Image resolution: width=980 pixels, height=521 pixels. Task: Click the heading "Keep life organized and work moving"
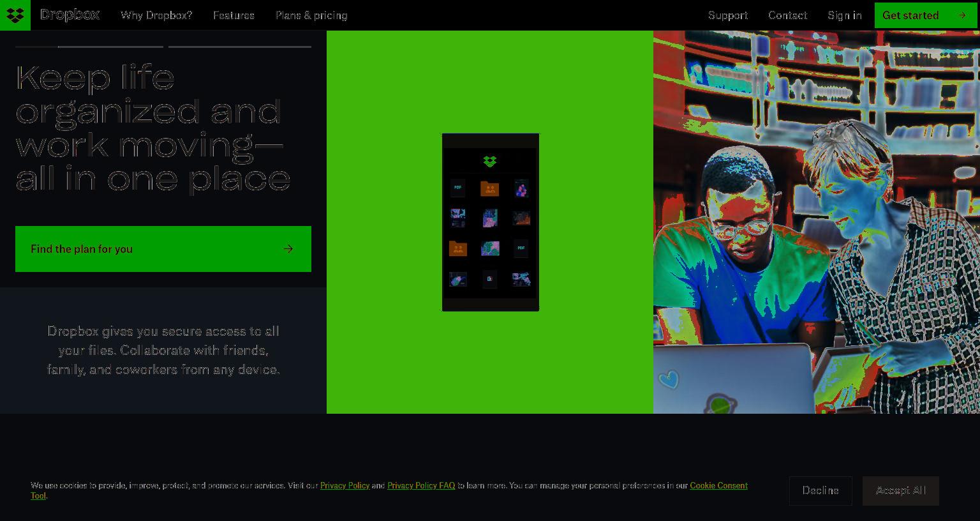click(x=153, y=128)
